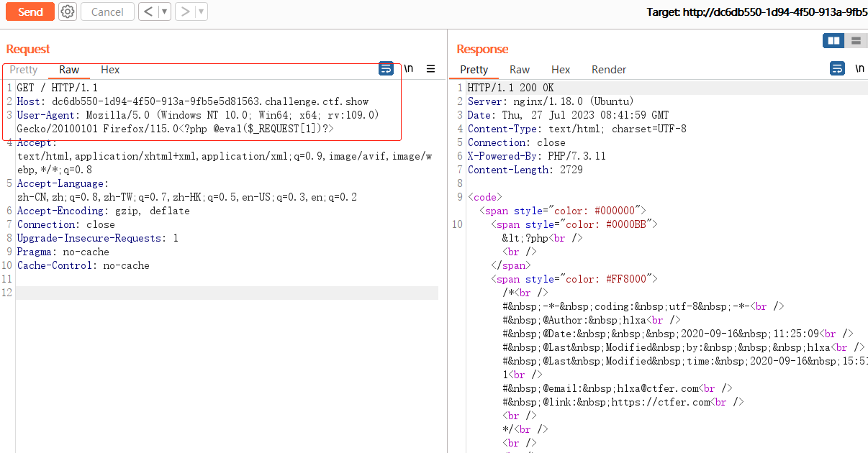
Task: Open the Response Hex tab
Action: [561, 70]
